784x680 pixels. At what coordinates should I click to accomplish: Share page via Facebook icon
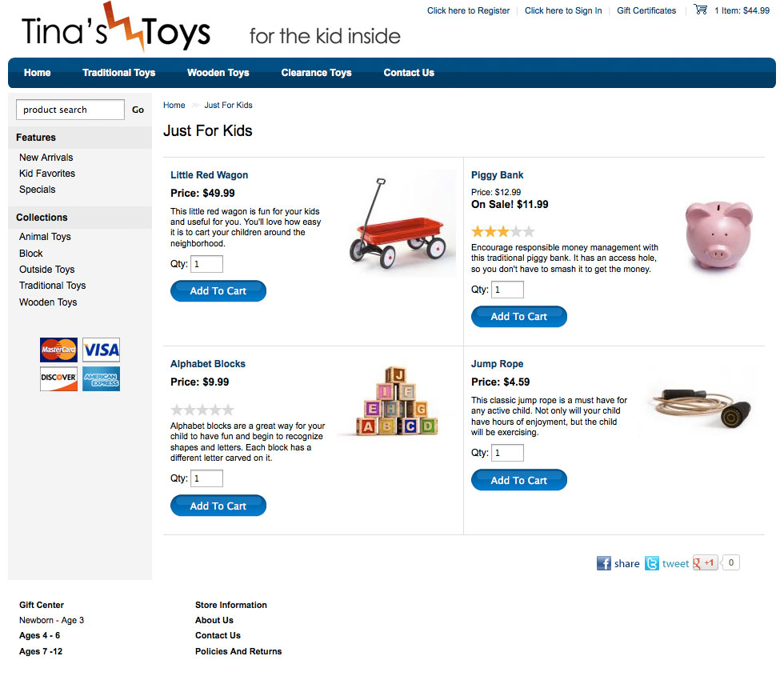tap(603, 563)
